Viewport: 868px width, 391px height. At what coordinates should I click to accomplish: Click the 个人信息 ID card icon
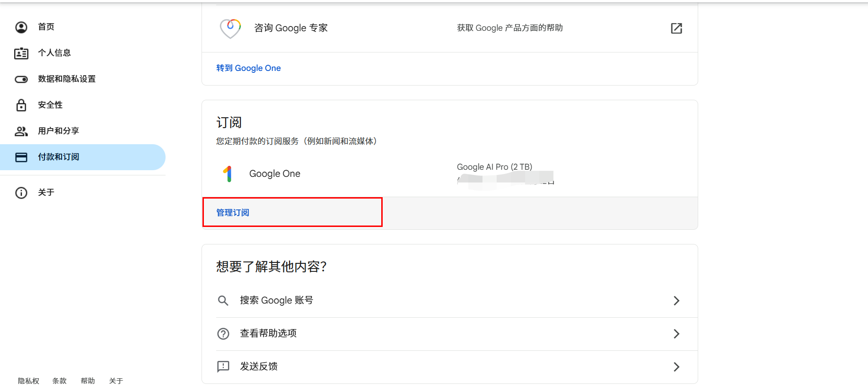click(21, 53)
